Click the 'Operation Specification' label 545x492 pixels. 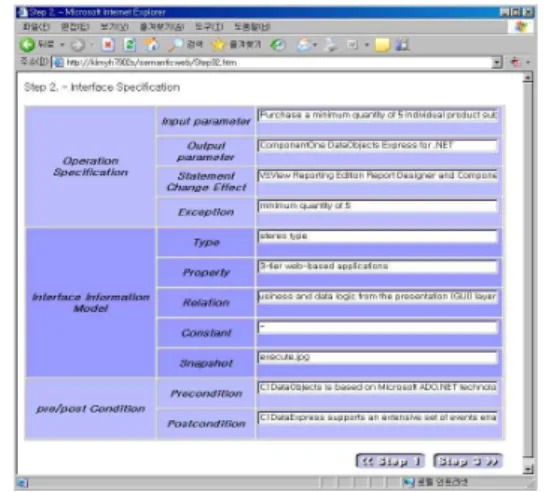[x=91, y=166]
